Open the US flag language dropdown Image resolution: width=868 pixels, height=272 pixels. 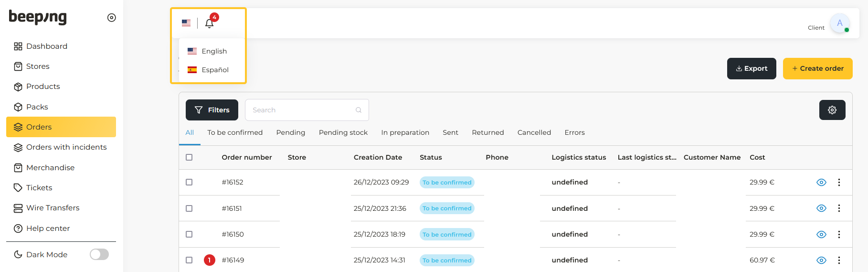point(186,23)
